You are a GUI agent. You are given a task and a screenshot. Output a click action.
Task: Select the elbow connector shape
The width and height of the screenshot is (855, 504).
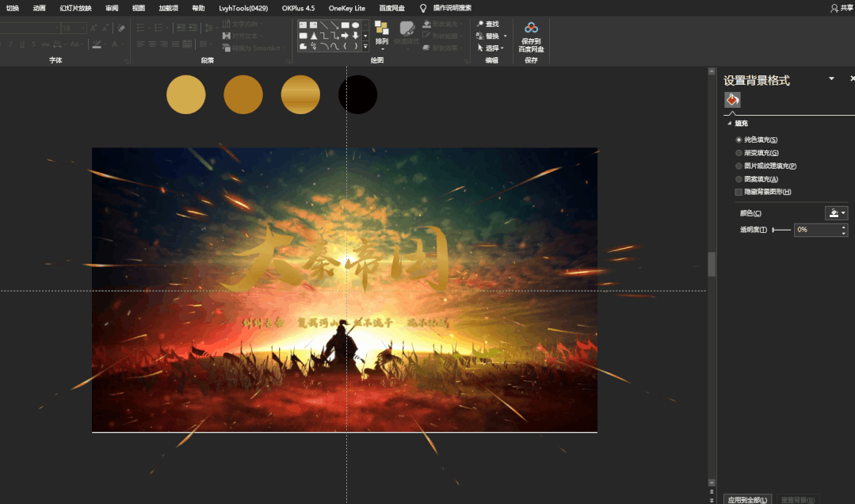pos(324,36)
